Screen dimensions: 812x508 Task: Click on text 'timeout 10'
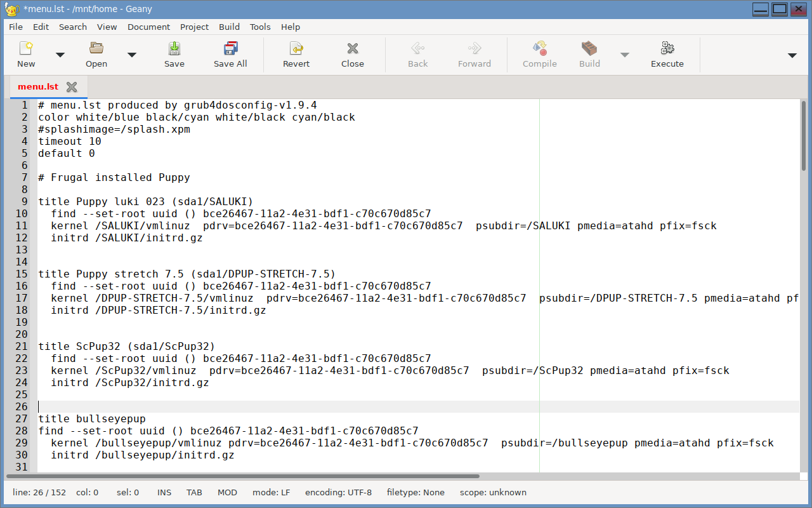click(70, 141)
